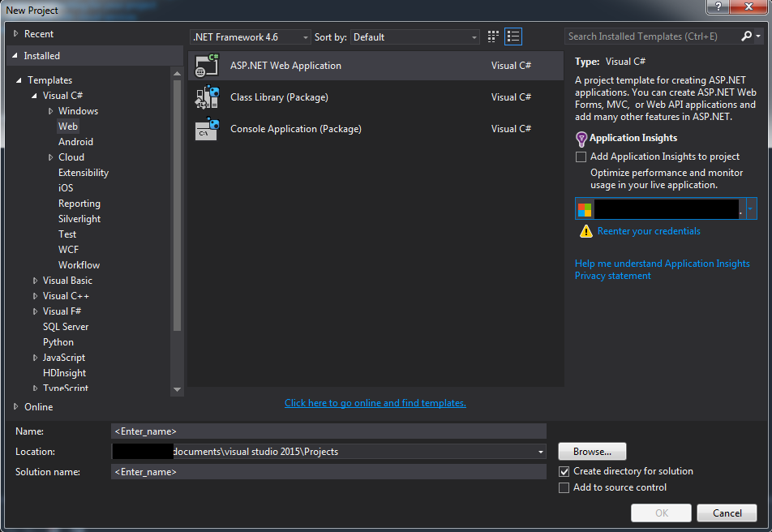Uncheck Create directory for solution
The image size is (772, 532).
click(564, 471)
